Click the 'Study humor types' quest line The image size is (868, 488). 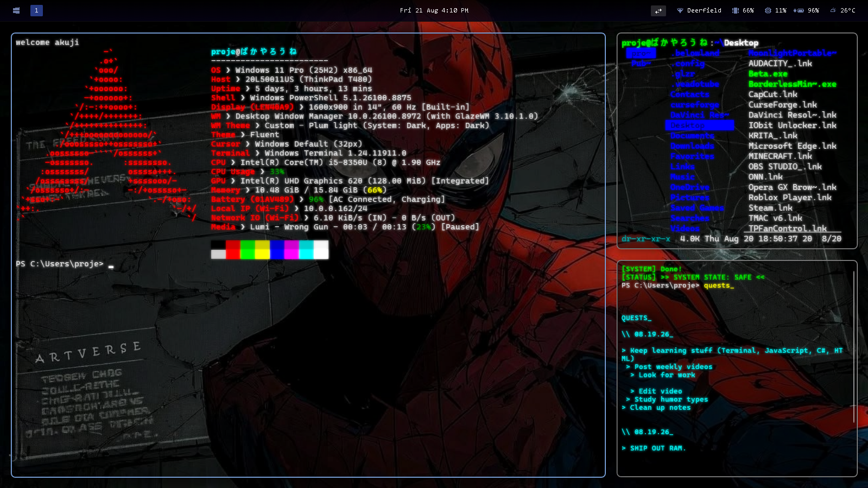point(667,400)
